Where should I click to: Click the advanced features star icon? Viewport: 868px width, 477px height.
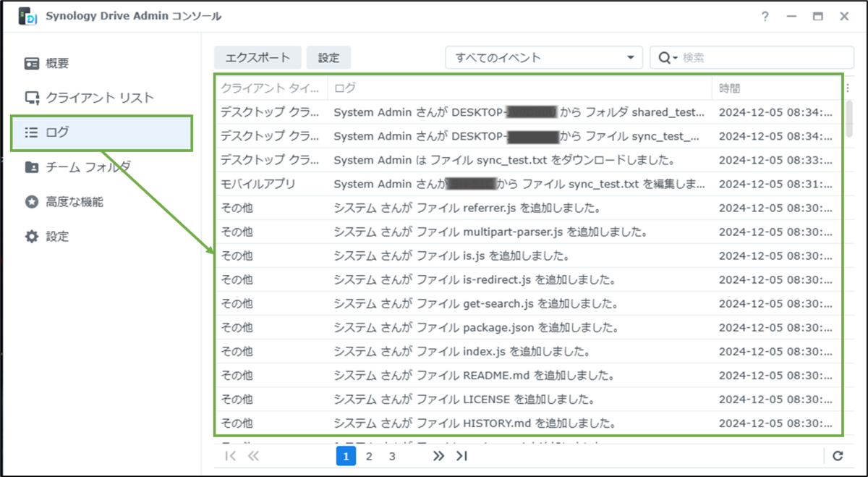pyautogui.click(x=32, y=202)
